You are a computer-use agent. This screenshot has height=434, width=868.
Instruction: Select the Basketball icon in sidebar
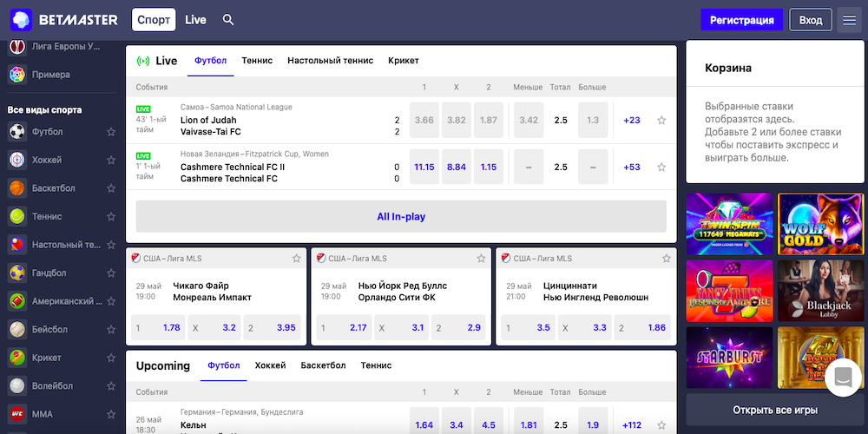(17, 188)
